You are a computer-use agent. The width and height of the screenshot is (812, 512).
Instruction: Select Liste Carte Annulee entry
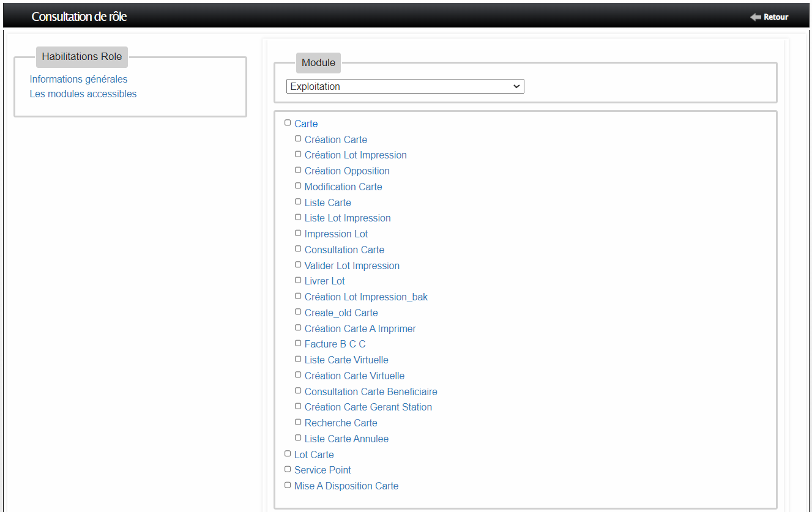[x=346, y=439]
